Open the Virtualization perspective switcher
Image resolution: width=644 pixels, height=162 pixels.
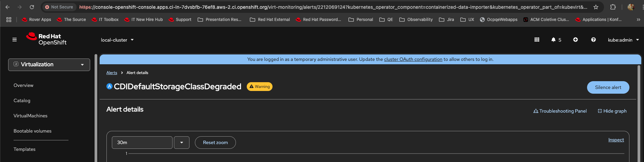coord(49,65)
